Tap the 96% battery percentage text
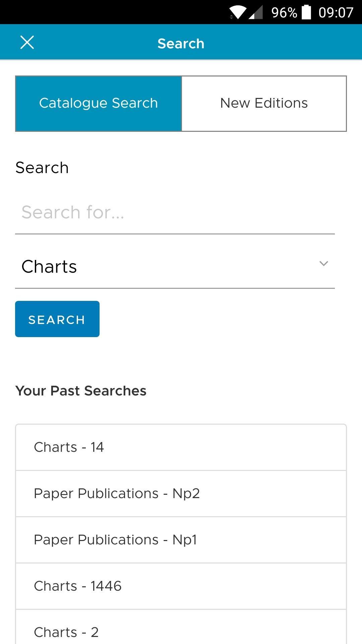This screenshot has height=644, width=362. [x=284, y=13]
